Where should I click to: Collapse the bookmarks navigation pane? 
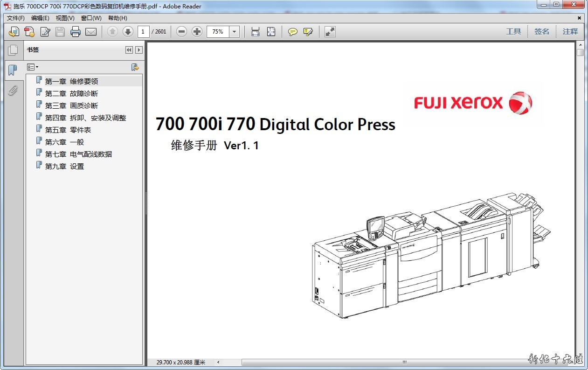129,50
